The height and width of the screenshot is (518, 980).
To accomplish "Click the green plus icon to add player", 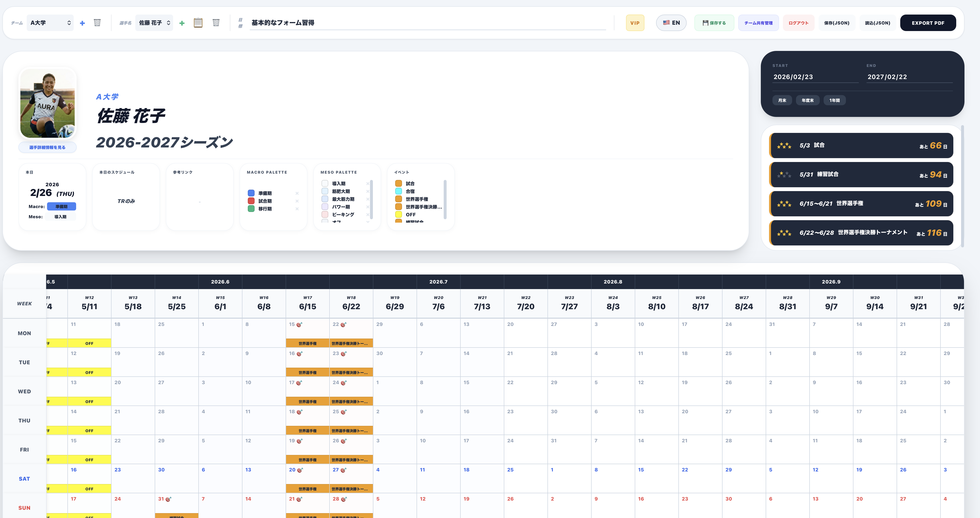I will tap(182, 23).
